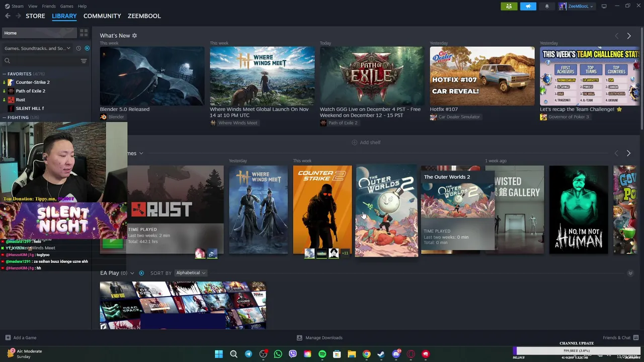
Task: Collapse the FAVORITES category
Action: [5, 74]
